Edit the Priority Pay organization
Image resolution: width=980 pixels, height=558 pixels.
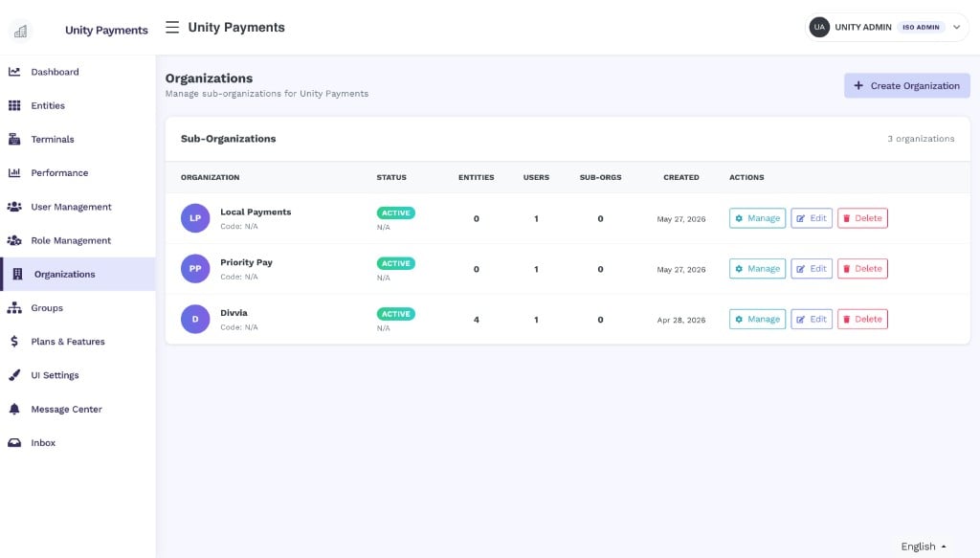pyautogui.click(x=812, y=269)
